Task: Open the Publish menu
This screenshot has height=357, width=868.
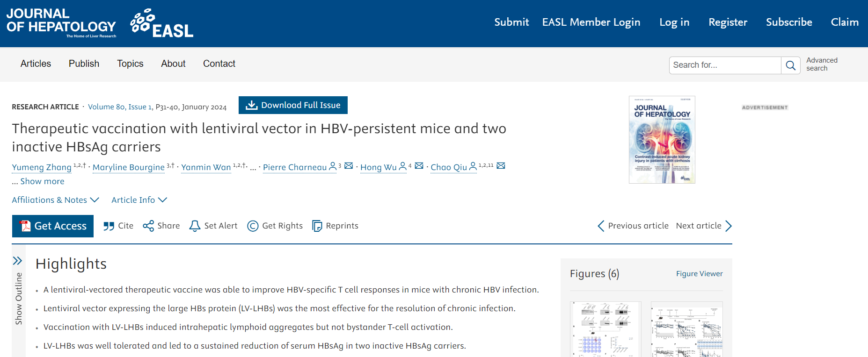Action: (84, 64)
